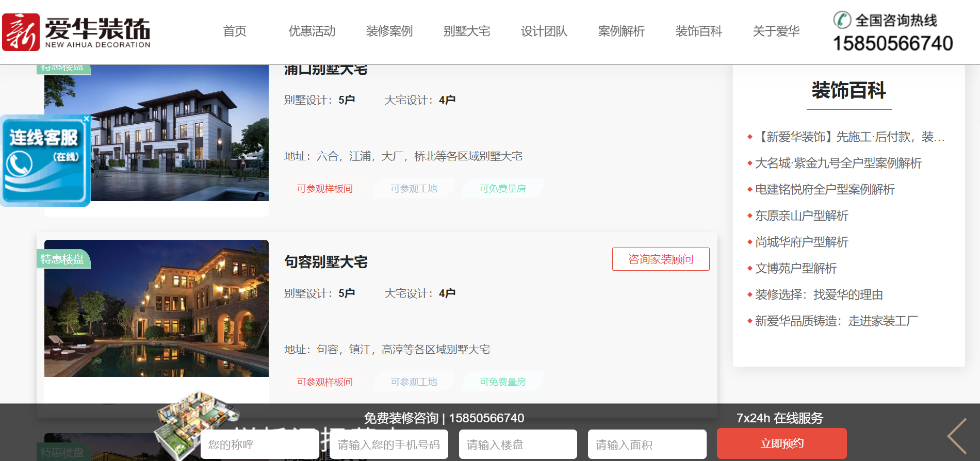
Task: Click 可免费量房 tag in 浦口 listing
Action: coord(503,189)
